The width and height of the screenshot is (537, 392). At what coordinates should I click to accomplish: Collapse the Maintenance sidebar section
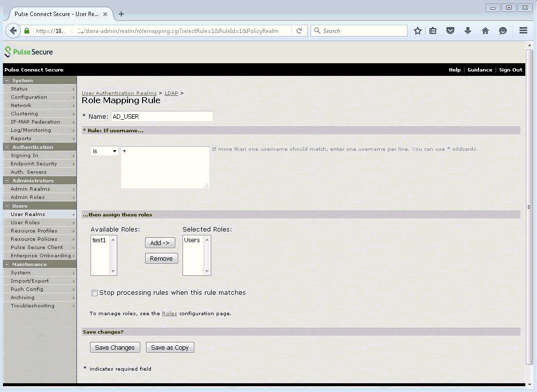[7, 264]
